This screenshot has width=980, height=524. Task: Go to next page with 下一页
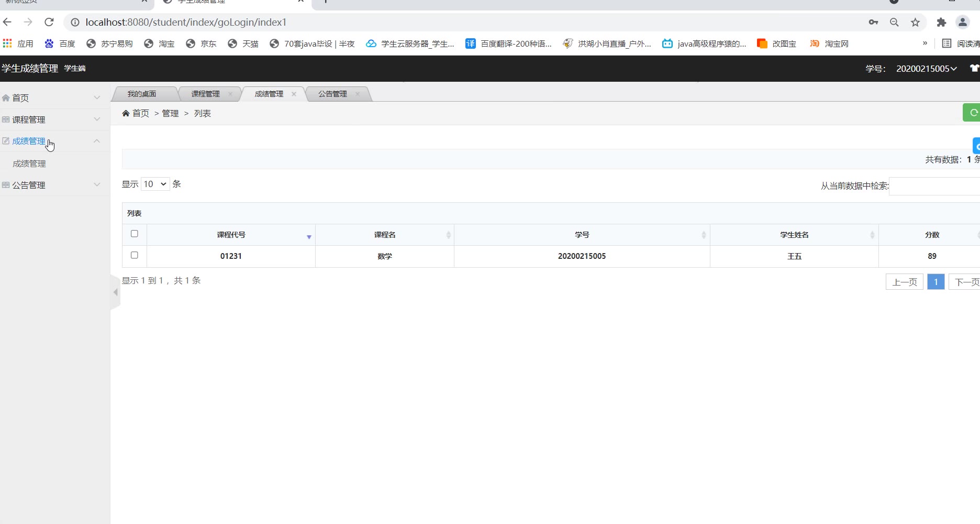pyautogui.click(x=965, y=282)
